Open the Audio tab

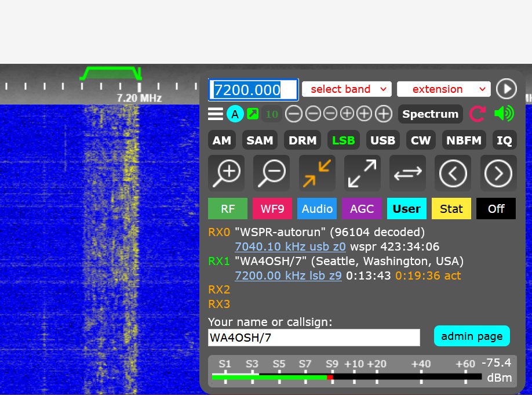point(317,209)
